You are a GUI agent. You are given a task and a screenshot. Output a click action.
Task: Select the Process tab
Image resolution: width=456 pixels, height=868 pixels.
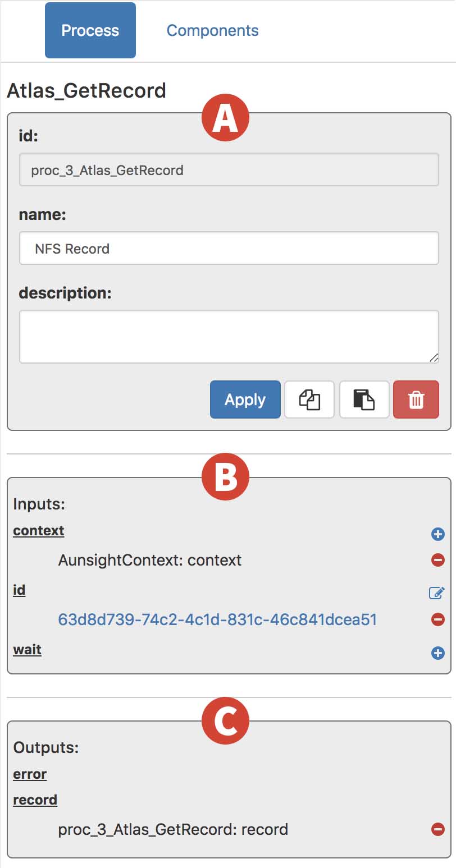[x=90, y=30]
